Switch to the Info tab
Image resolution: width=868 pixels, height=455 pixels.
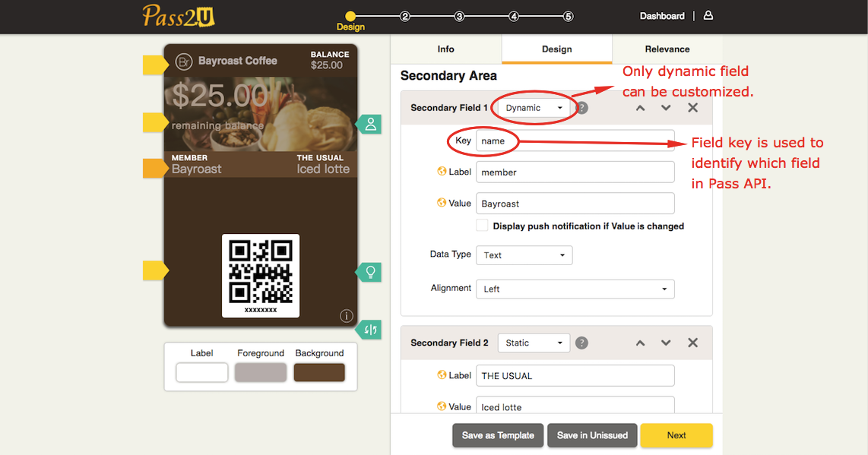coord(445,49)
